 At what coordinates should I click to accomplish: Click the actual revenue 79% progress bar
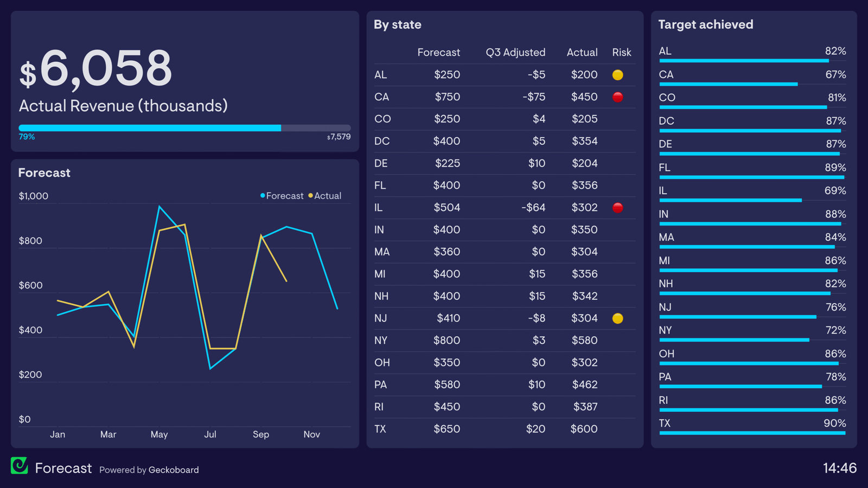point(184,128)
